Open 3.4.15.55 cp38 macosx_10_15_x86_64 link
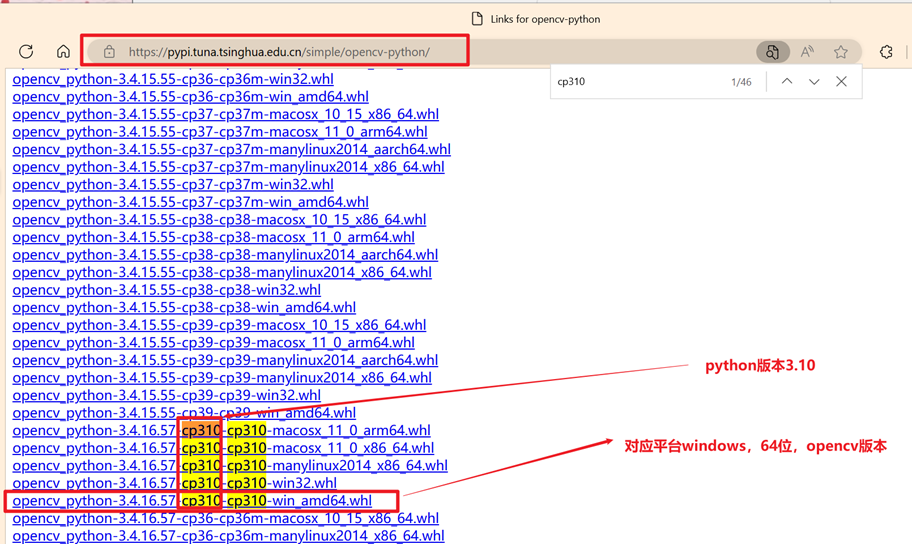 click(x=219, y=219)
